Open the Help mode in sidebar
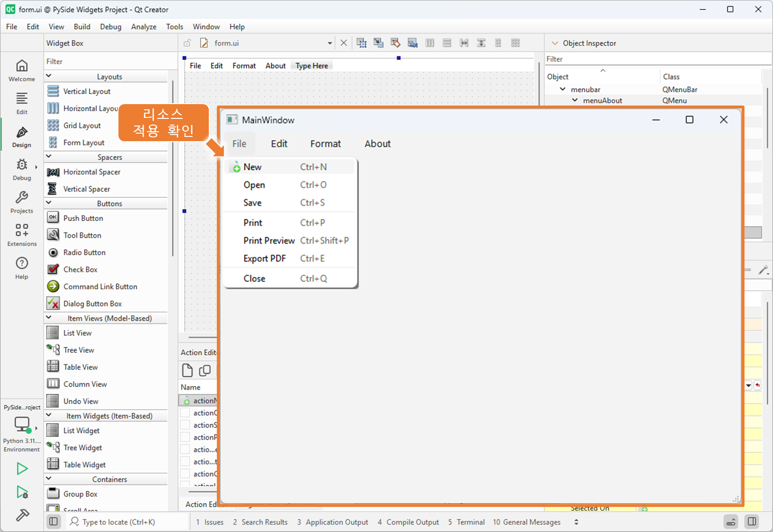The width and height of the screenshot is (773, 532). (x=22, y=268)
